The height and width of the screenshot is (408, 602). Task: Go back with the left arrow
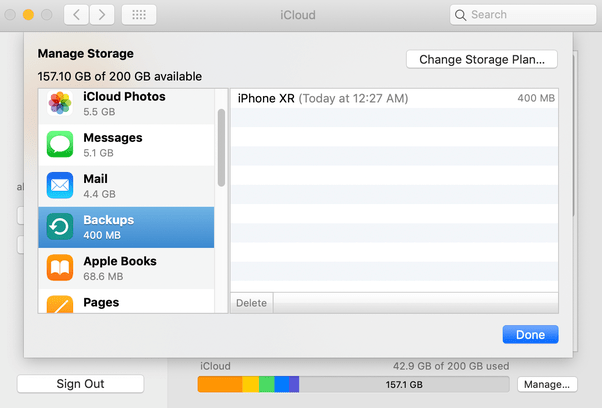76,15
